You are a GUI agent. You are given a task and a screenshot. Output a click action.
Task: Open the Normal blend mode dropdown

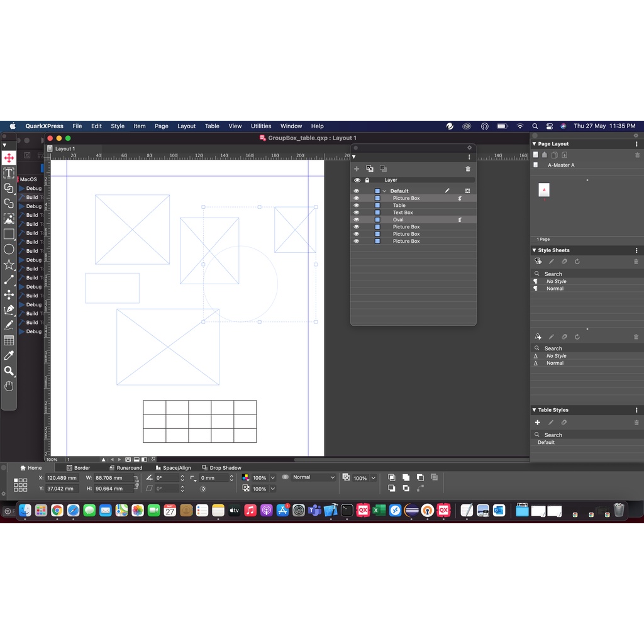tap(308, 477)
